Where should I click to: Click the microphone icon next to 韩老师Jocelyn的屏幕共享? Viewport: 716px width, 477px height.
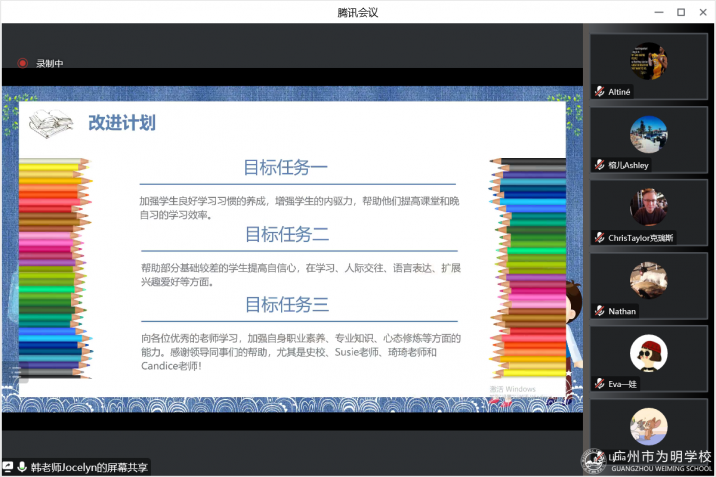click(x=22, y=467)
